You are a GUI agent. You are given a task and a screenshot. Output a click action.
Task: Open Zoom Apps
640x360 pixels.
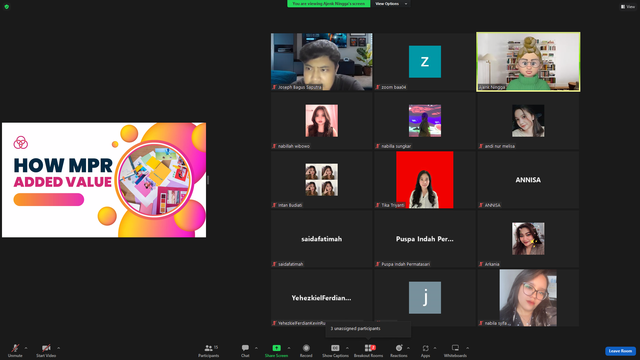(x=425, y=350)
